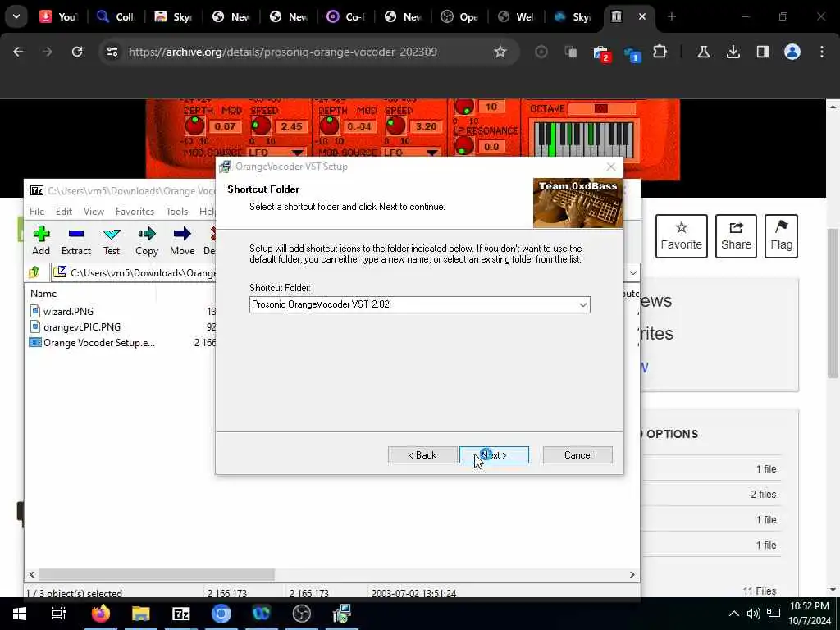Screen dimensions: 840x630
Task: Open the 7-Zip Favorites menu
Action: [x=135, y=212]
